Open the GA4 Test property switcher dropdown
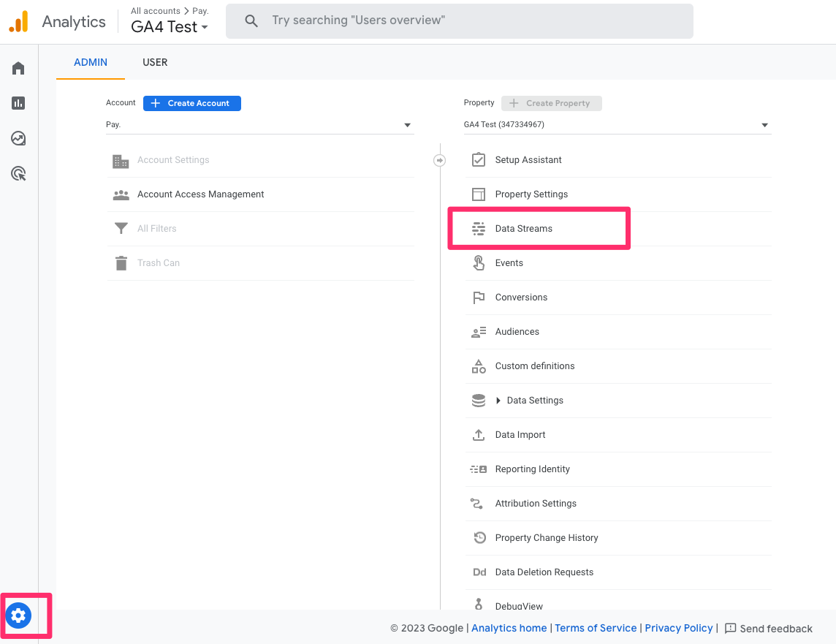 click(170, 26)
